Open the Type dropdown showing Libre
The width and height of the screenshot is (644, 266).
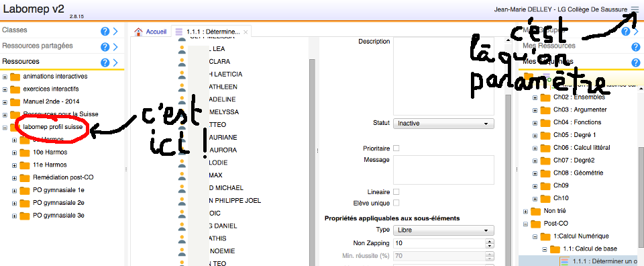pos(443,230)
